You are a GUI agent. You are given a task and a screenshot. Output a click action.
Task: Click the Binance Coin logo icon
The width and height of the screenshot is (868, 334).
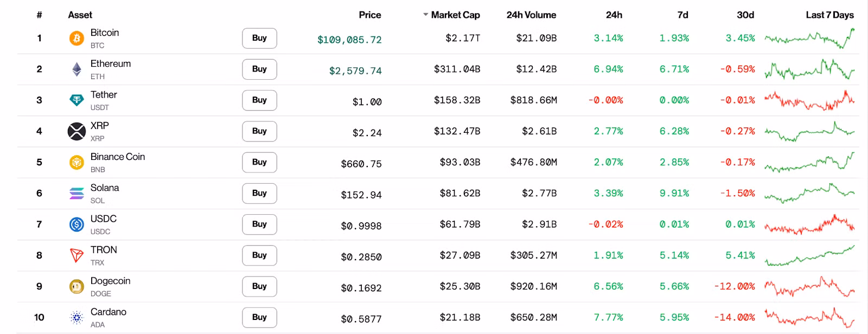tap(76, 162)
